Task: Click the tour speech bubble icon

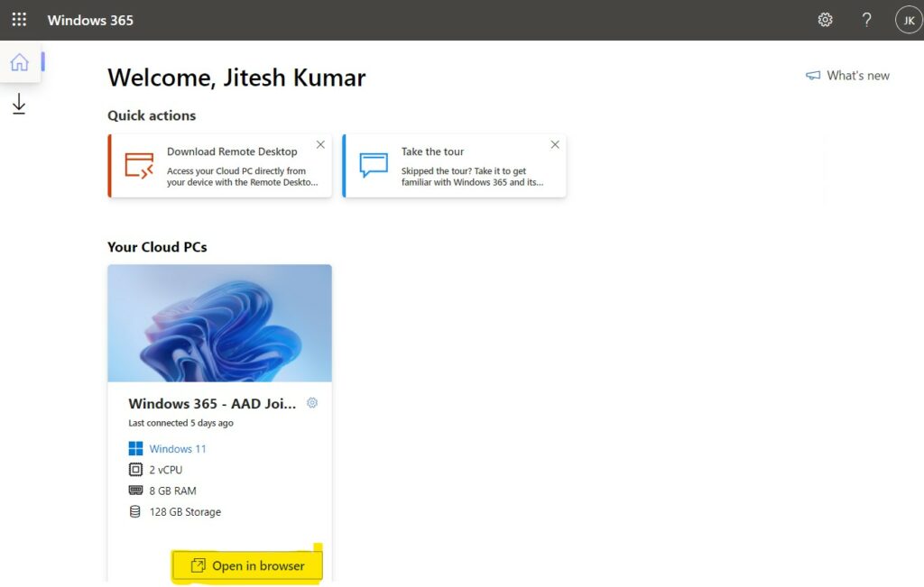Action: tap(374, 165)
